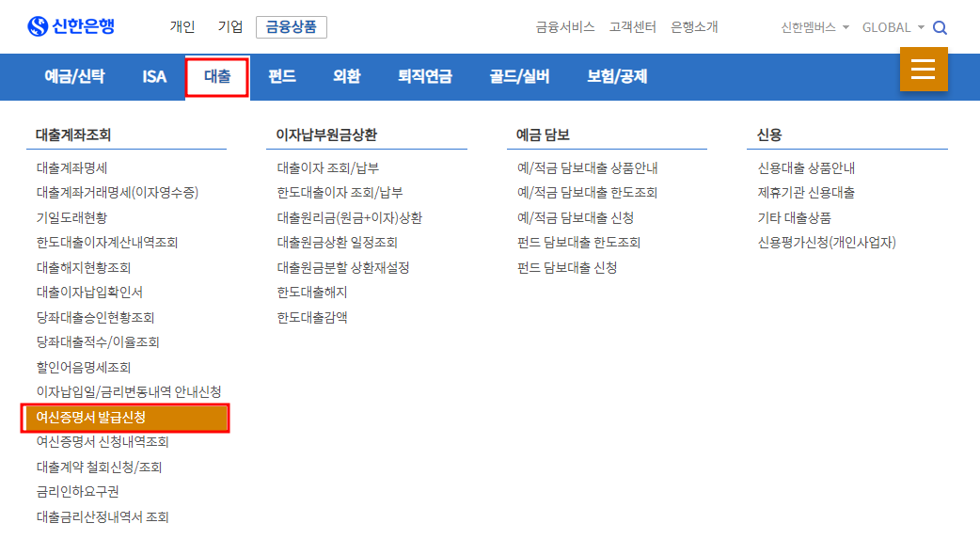Open 신용평가신청(개인사업자) link
Screen dimensions: 980x539
827,243
